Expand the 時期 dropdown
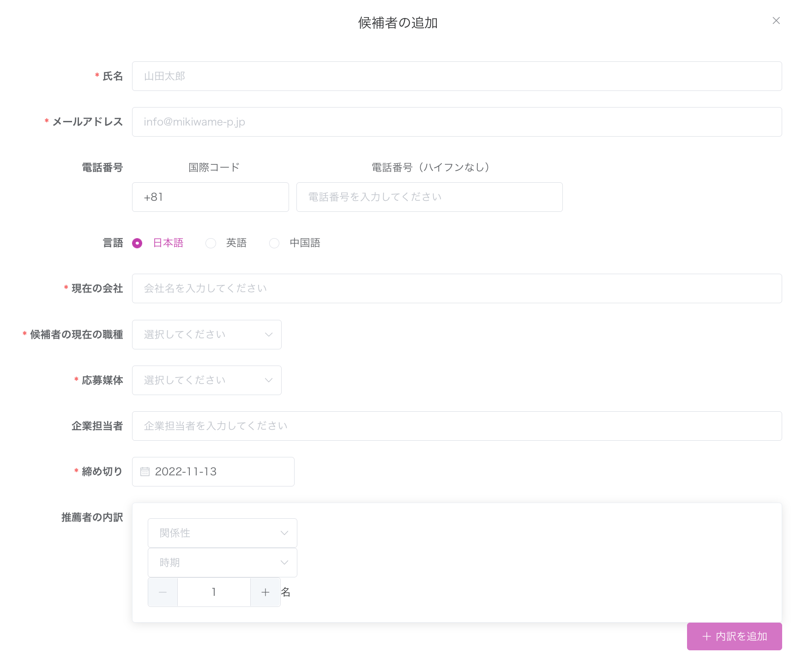796x672 pixels. (222, 563)
